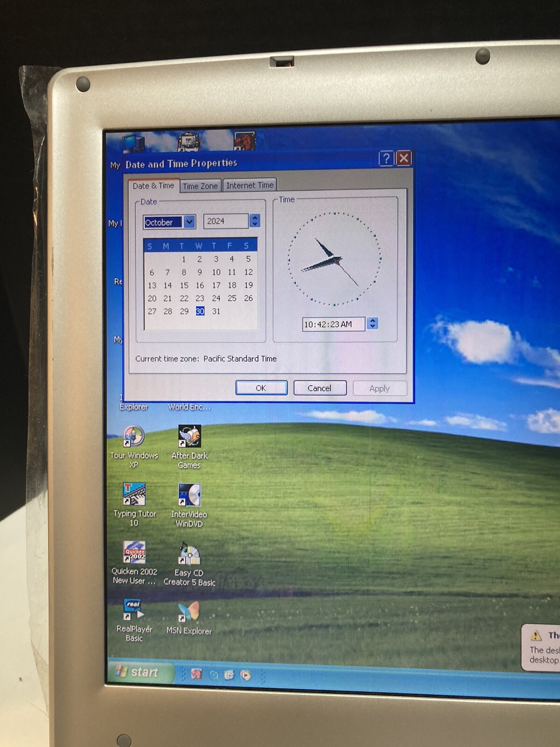The height and width of the screenshot is (747, 560).
Task: Select October 13 in the calendar
Action: click(x=152, y=285)
